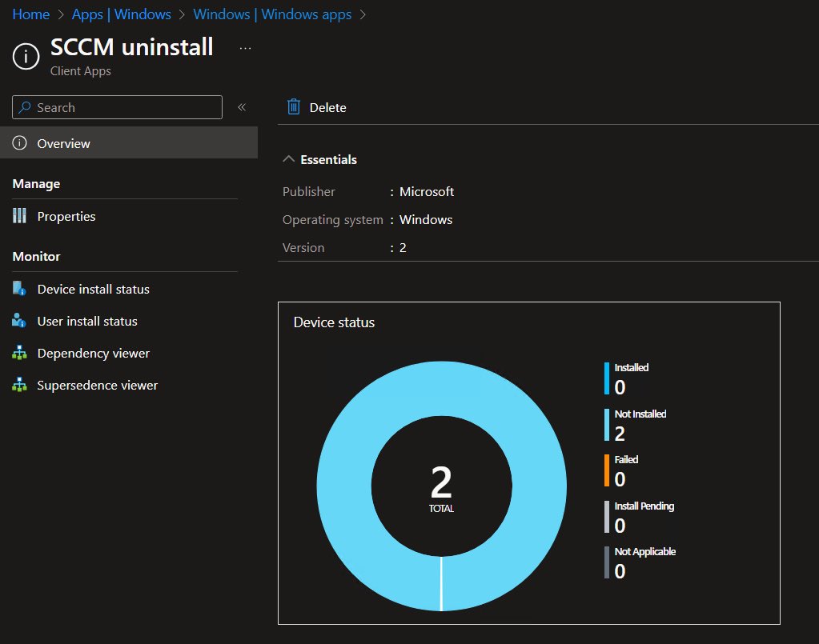Click the Operating system value Windows
Image resolution: width=819 pixels, height=644 pixels.
(426, 220)
